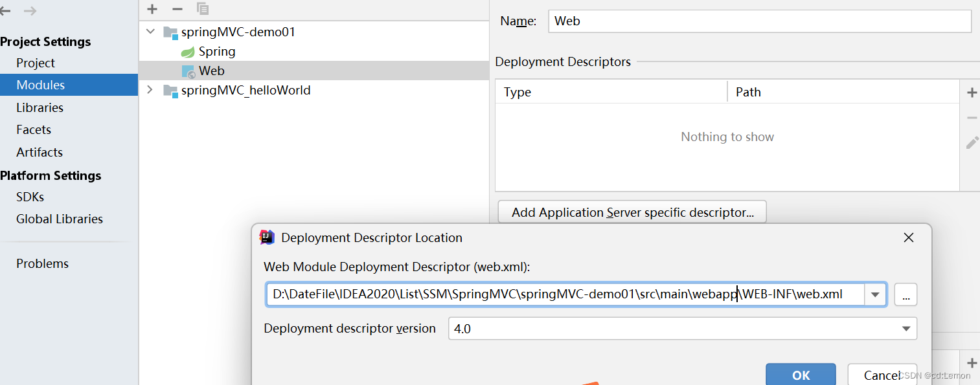Click the remove module minus icon
Viewport: 980px width, 385px height.
177,9
